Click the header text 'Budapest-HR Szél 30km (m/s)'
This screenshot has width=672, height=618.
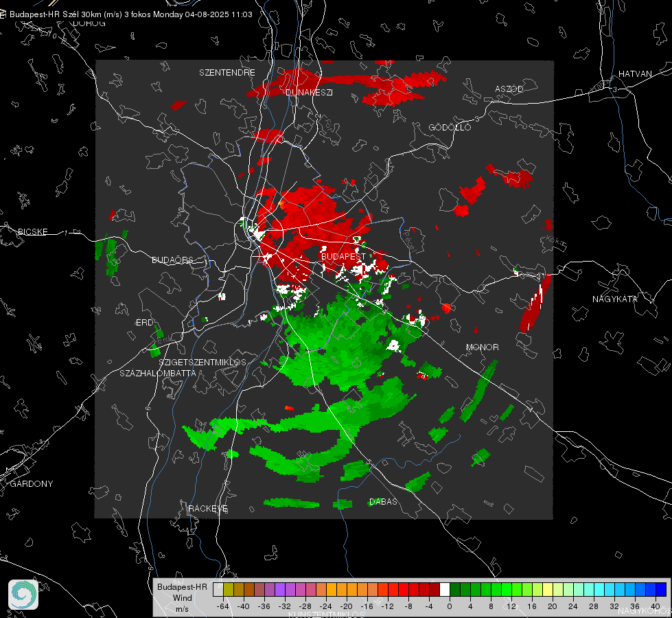[x=66, y=14]
